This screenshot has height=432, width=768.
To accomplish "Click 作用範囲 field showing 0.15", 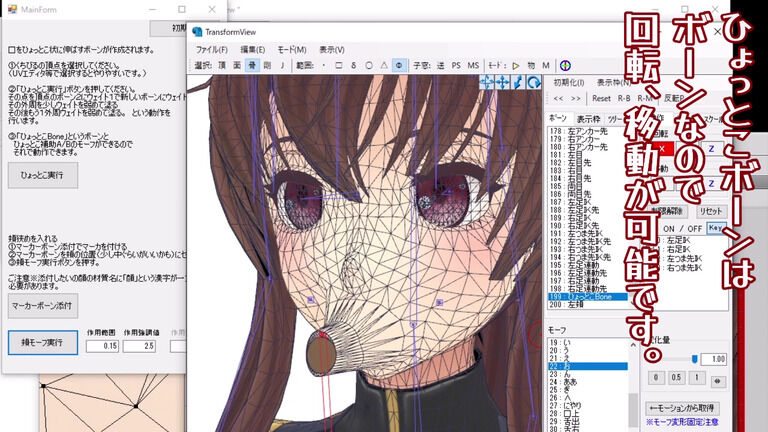I will (102, 346).
